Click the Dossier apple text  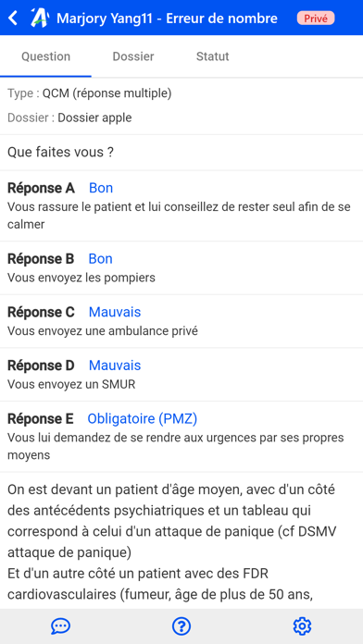[94, 118]
